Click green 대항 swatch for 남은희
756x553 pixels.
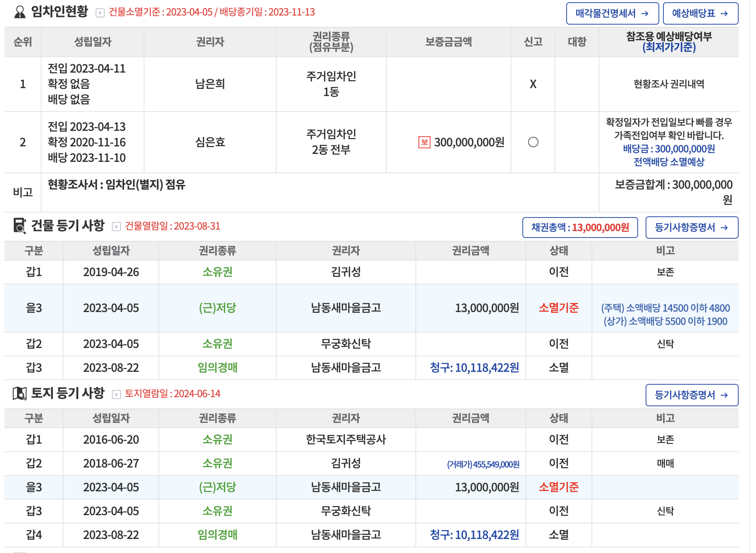[577, 84]
